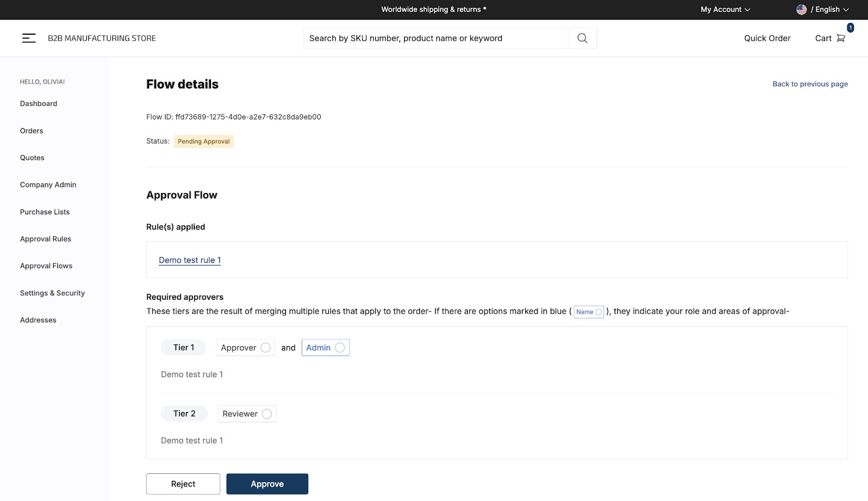The image size is (868, 501).
Task: Open the hamburger menu icon
Action: point(29,38)
